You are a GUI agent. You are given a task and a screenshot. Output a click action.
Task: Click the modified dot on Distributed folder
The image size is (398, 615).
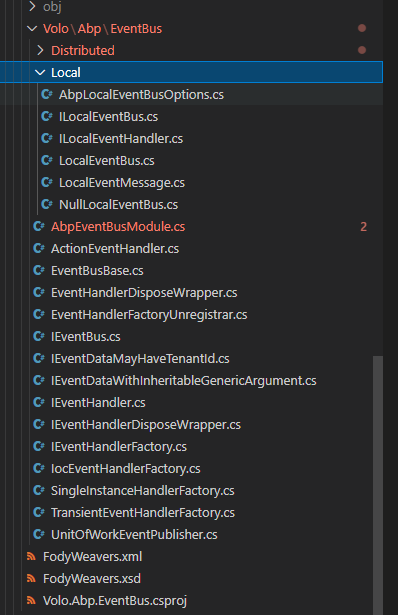click(x=362, y=50)
